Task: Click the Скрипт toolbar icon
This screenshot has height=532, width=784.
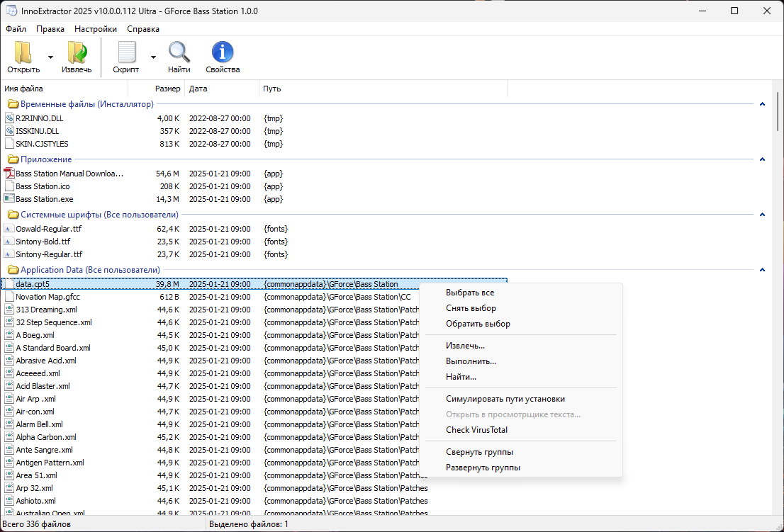Action: 126,52
